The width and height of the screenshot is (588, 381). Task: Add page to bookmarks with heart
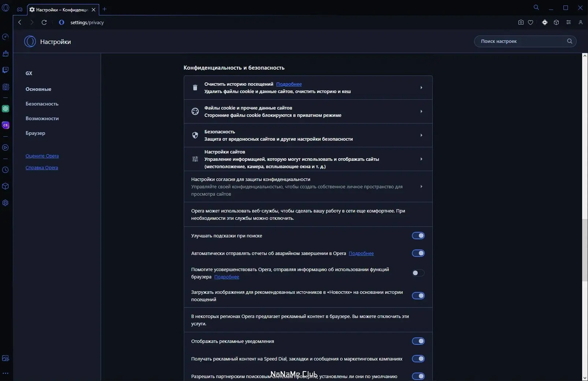(531, 22)
